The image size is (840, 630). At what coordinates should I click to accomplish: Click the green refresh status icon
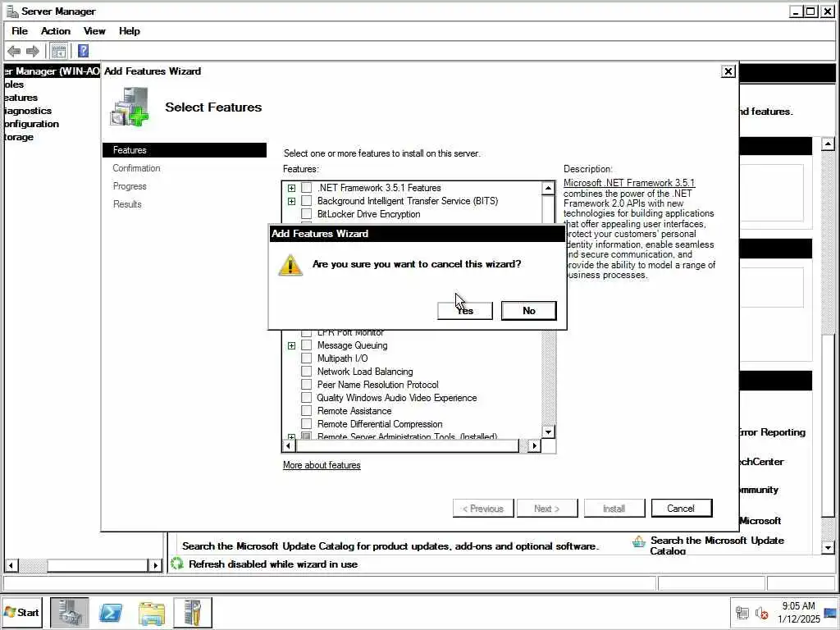177,564
